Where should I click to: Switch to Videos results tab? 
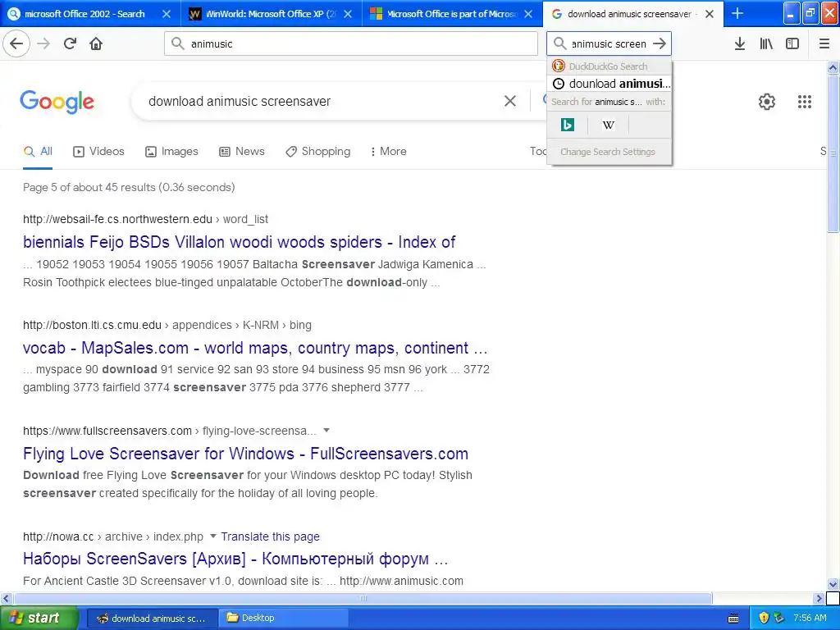98,152
